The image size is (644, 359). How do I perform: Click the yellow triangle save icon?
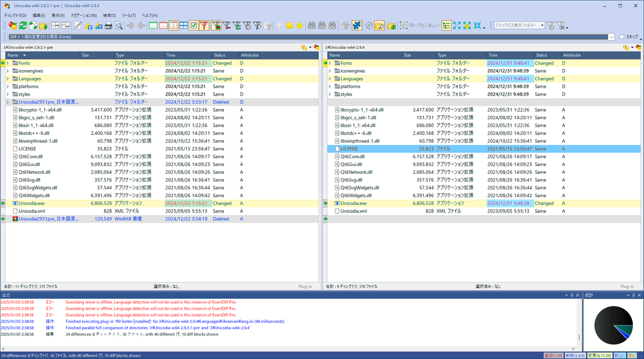(89, 25)
